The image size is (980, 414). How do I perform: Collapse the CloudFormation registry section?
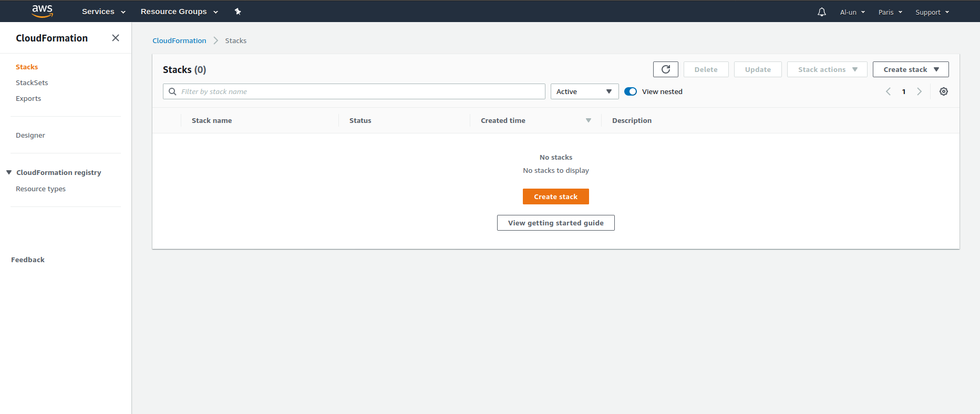coord(9,172)
